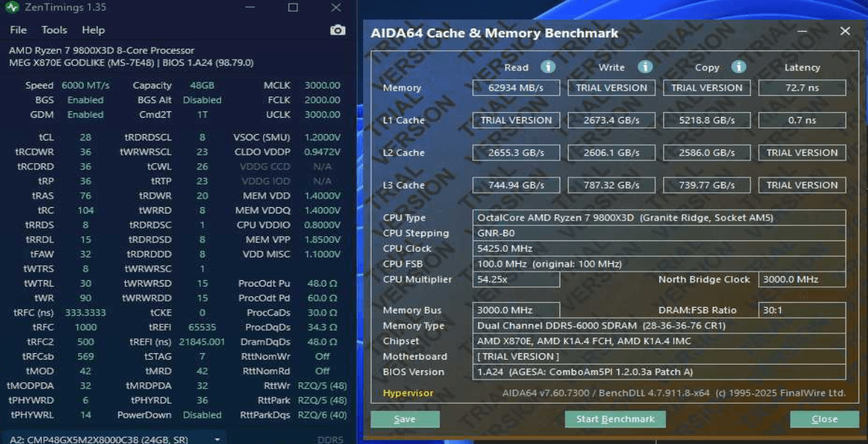Click the L3 Cache Write 787.32 GB/s field
Screen dimensions: 868x444
(611, 185)
